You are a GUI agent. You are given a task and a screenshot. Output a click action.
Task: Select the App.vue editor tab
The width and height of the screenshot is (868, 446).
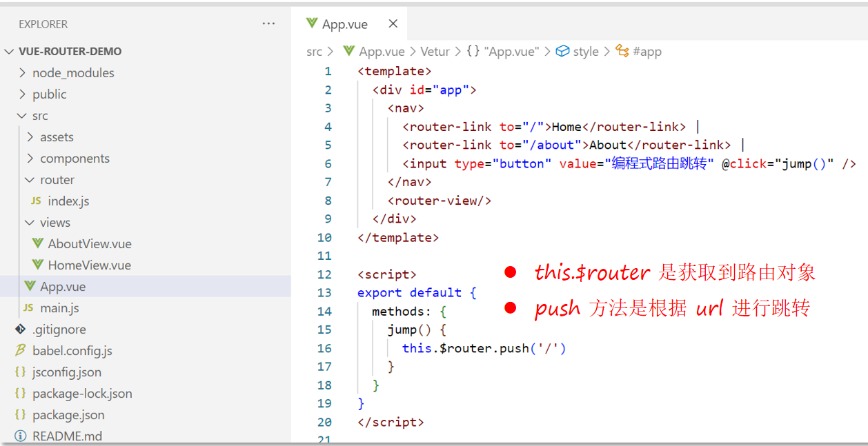[x=349, y=24]
